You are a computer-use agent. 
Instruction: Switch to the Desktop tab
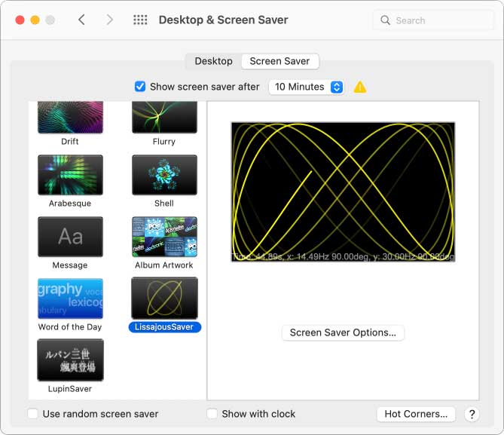click(x=213, y=61)
